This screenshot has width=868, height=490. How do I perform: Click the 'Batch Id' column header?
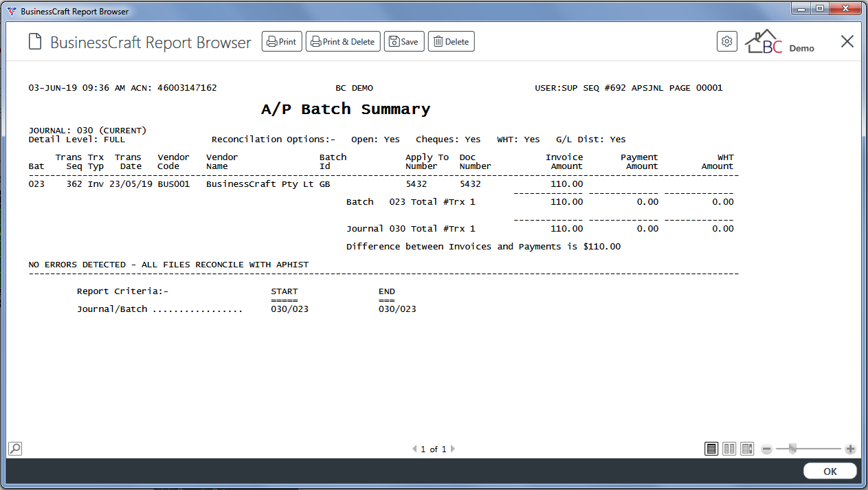[333, 162]
